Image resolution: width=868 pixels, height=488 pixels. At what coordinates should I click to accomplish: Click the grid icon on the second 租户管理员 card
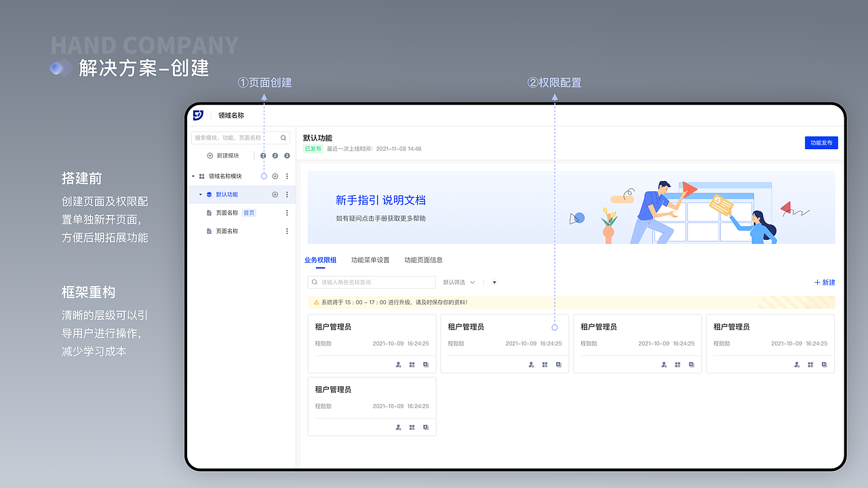545,365
